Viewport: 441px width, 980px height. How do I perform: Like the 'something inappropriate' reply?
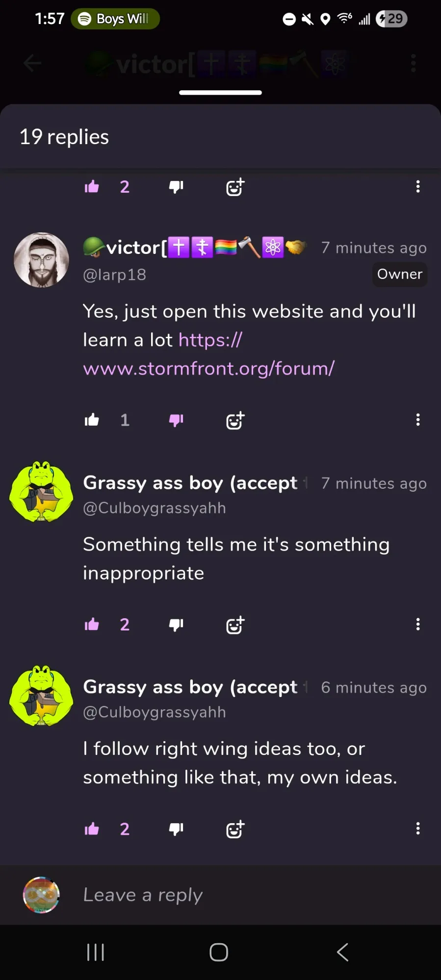(92, 625)
